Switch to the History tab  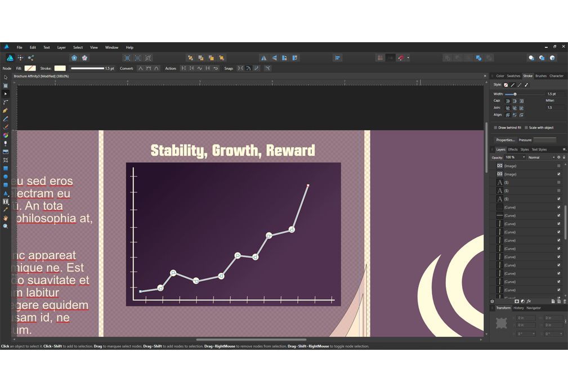point(518,308)
